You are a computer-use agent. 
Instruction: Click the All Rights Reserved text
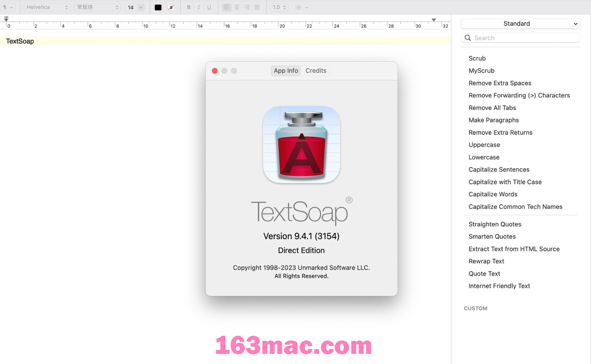tap(301, 276)
